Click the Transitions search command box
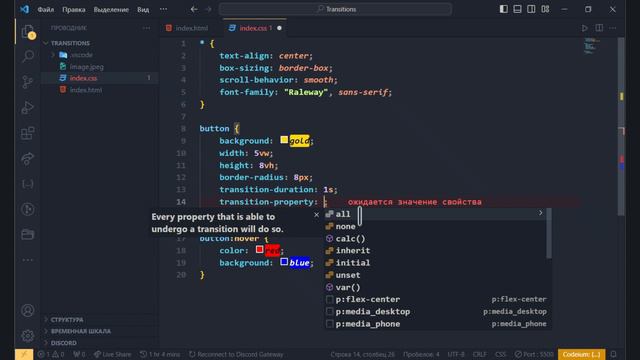 point(336,9)
